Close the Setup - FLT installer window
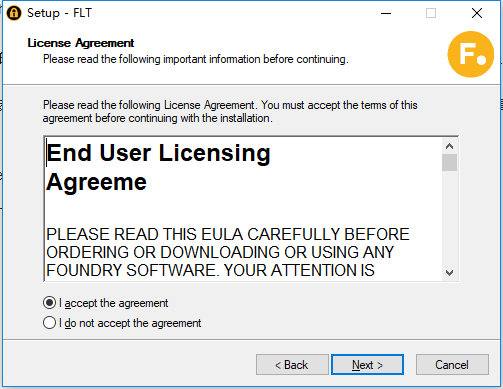503x389 pixels. (477, 13)
